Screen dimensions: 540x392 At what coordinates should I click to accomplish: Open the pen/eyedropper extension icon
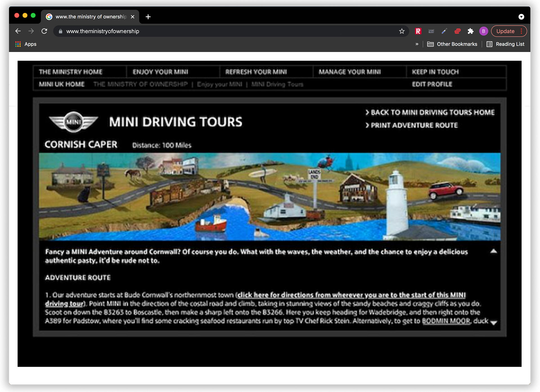(444, 31)
